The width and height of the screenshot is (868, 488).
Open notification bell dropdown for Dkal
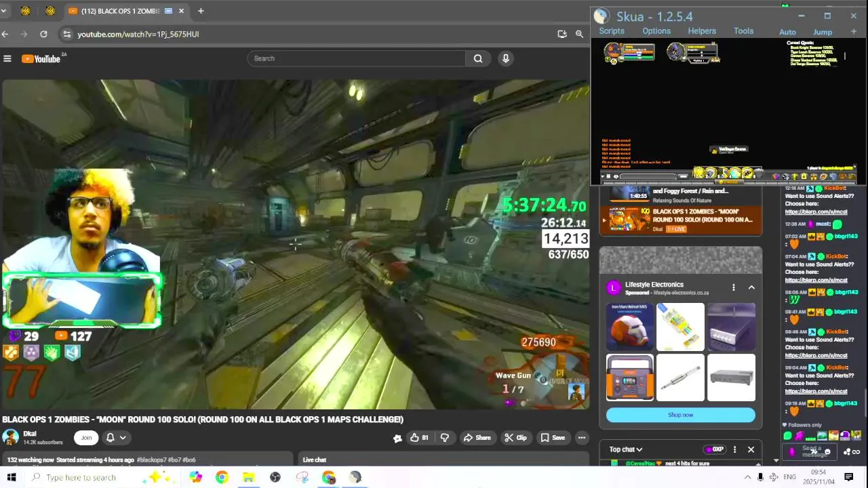pos(116,438)
